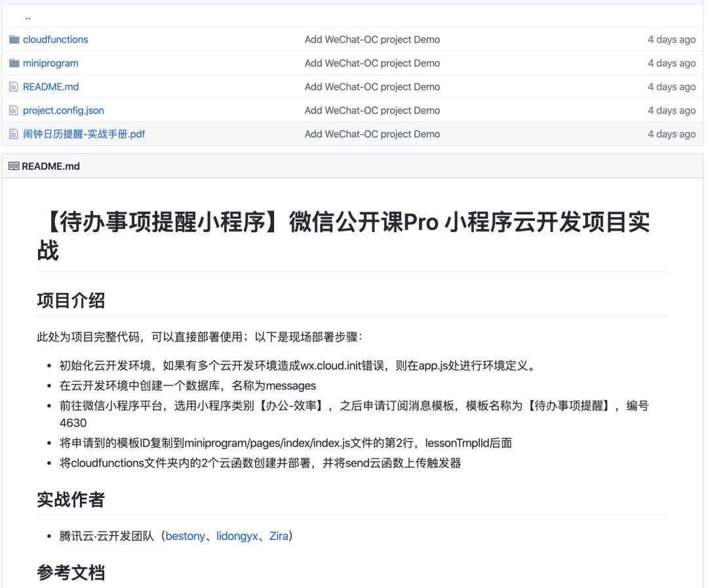Click the book icon beside README.md header
Image resolution: width=708 pixels, height=588 pixels.
(14, 167)
